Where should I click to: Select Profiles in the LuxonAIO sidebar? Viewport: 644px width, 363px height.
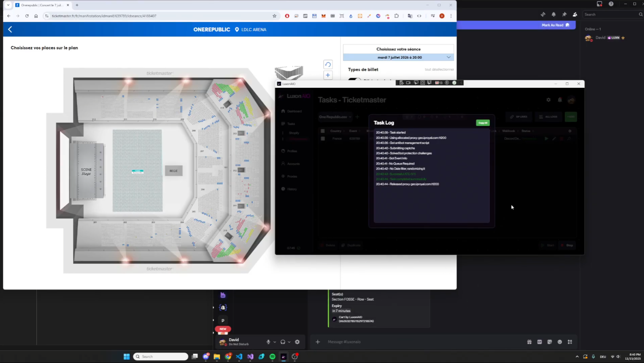[x=292, y=151]
